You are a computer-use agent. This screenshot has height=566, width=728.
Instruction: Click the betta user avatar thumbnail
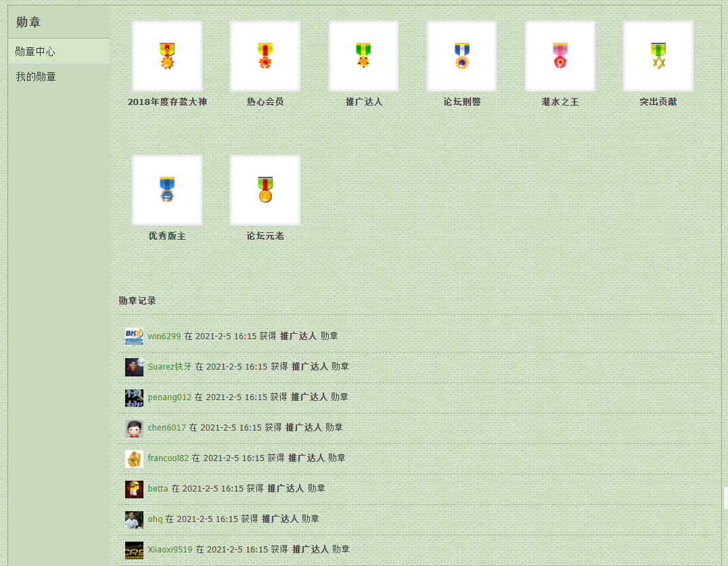coord(134,489)
